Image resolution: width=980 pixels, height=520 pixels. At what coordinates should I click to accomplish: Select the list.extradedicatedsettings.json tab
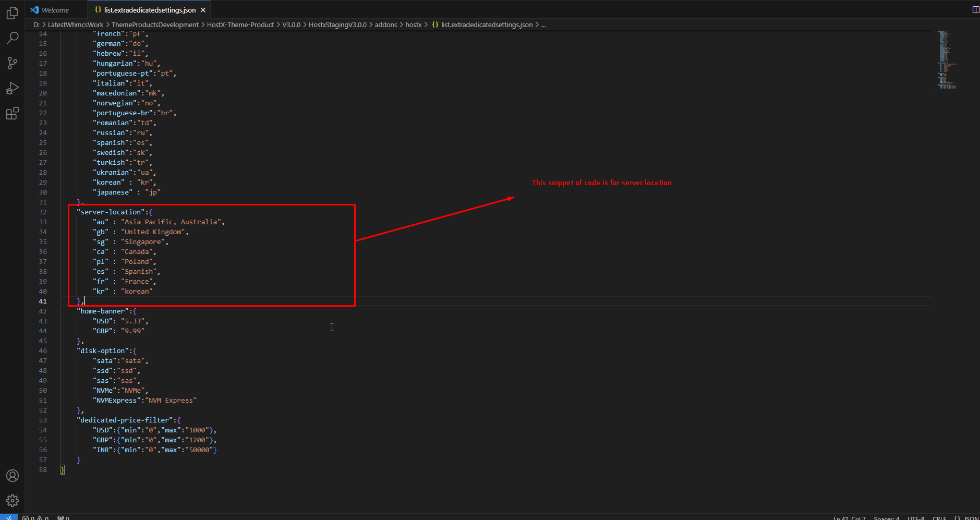coord(149,10)
